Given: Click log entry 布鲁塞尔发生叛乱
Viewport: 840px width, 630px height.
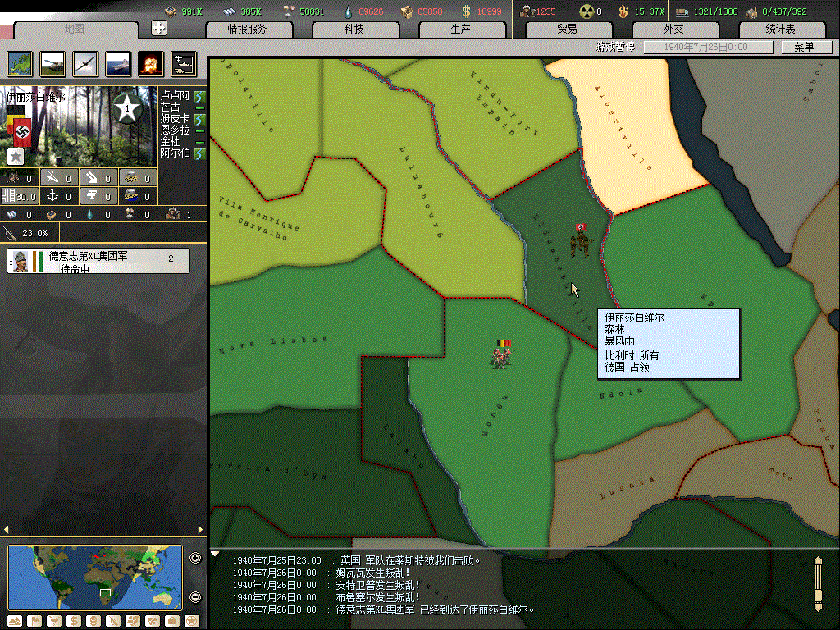Looking at the screenshot, I should pos(326,597).
